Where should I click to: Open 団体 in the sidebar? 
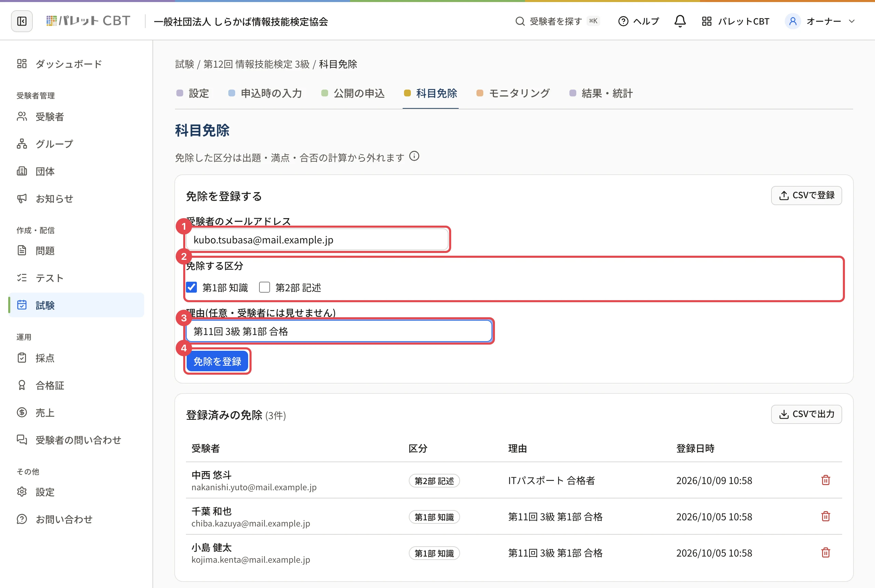coord(76,171)
